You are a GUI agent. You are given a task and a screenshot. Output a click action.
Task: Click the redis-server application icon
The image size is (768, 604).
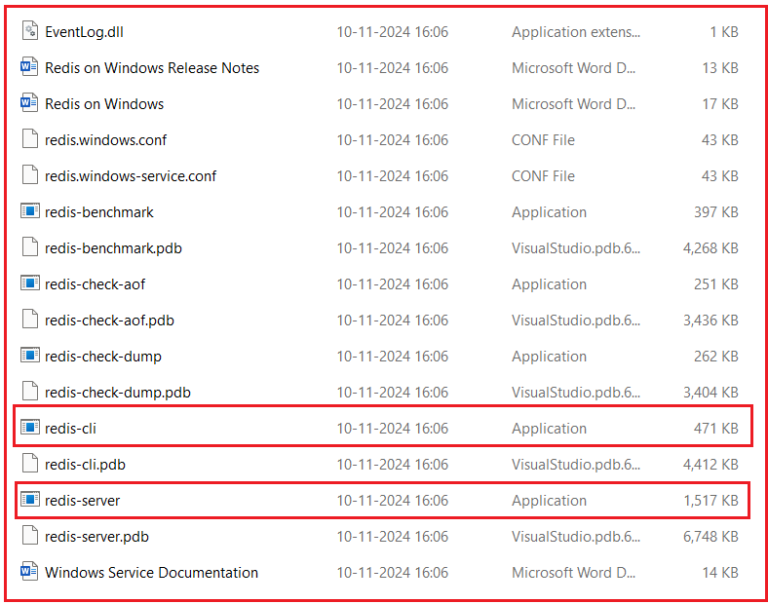pyautogui.click(x=29, y=500)
